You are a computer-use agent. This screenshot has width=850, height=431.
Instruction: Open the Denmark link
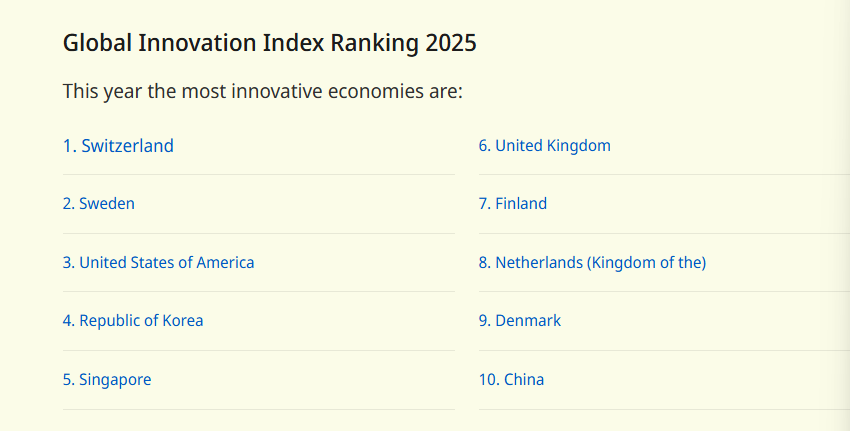click(x=520, y=321)
